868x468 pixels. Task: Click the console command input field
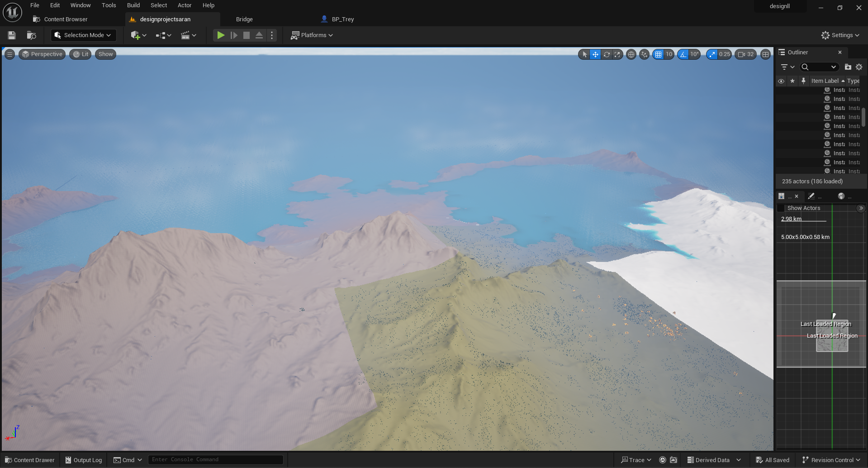215,460
